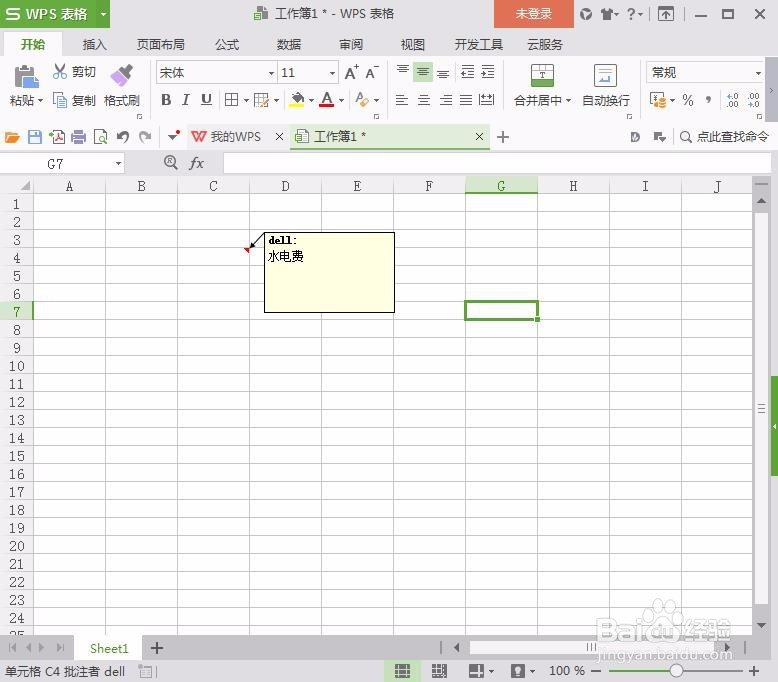Toggle bottom vertical alignment
The height and width of the screenshot is (682, 778).
click(443, 72)
